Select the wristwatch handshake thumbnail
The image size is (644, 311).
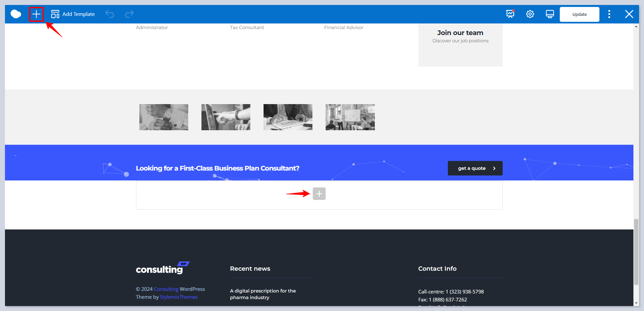point(164,117)
